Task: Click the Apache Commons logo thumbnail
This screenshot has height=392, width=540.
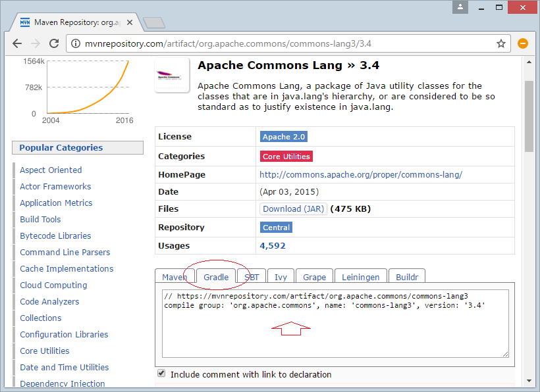Action: pos(172,75)
